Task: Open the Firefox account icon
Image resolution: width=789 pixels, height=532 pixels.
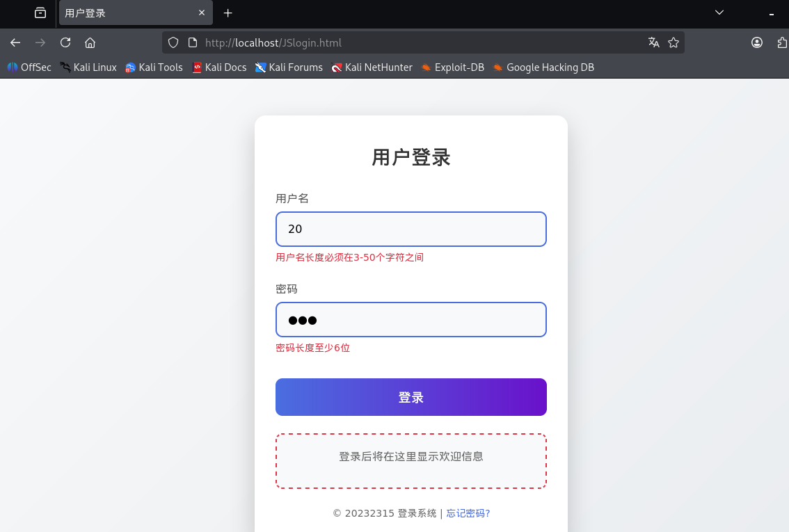Action: click(757, 42)
